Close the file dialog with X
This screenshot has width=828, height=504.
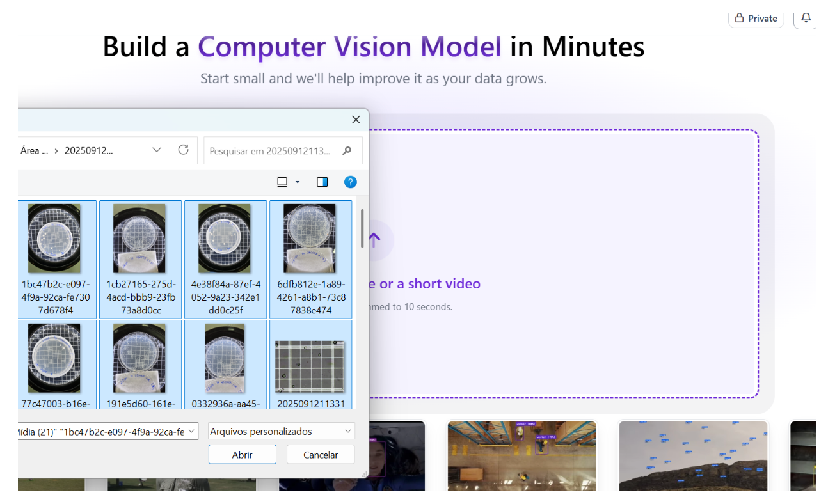point(356,120)
